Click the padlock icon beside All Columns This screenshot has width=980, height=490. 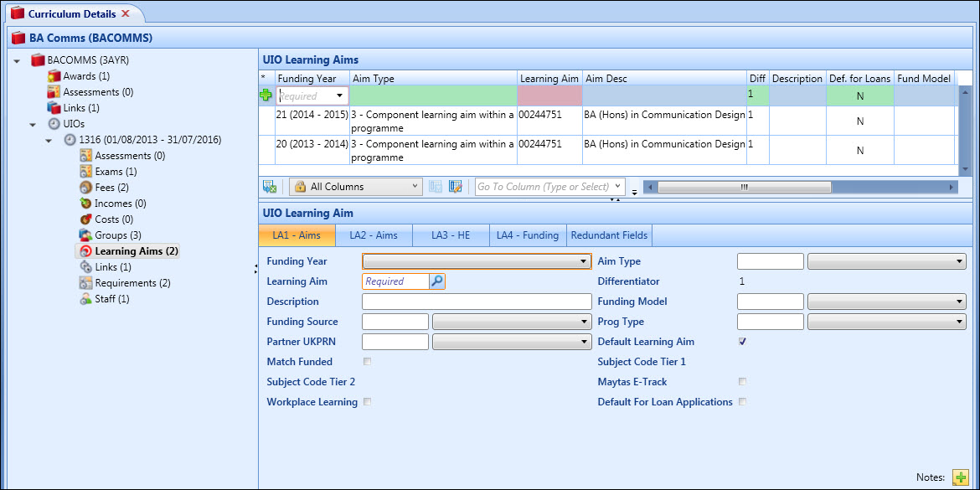pos(300,186)
